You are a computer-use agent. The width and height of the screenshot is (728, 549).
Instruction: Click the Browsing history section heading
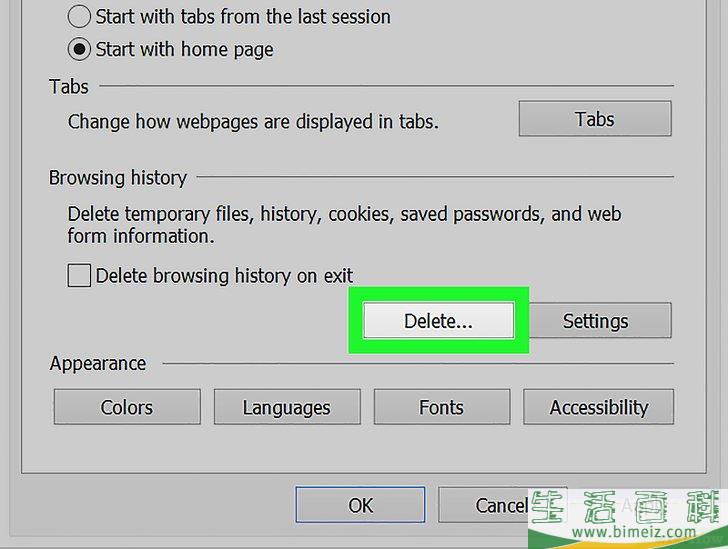pos(118,178)
